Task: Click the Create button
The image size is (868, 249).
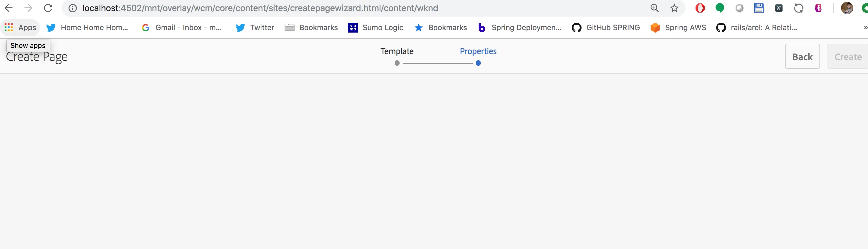Action: [848, 57]
